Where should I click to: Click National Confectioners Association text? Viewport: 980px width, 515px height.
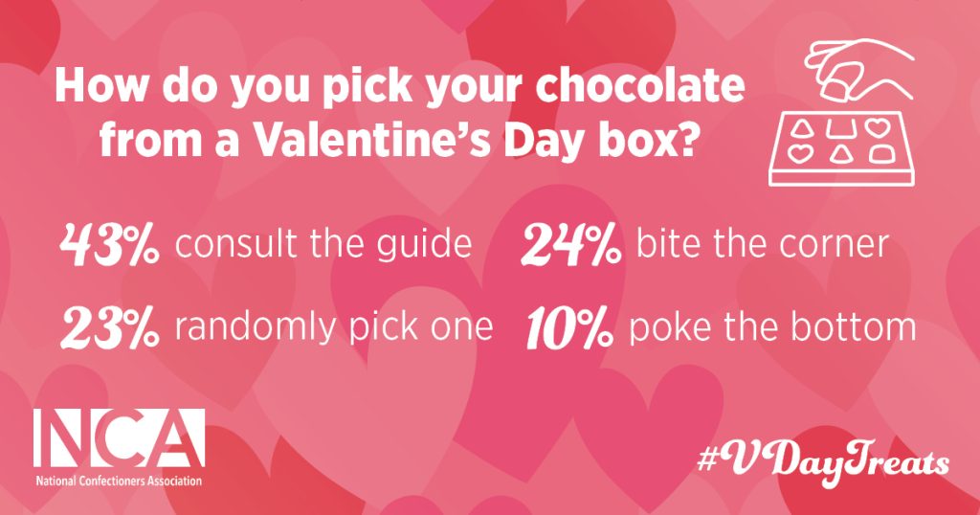(119, 481)
